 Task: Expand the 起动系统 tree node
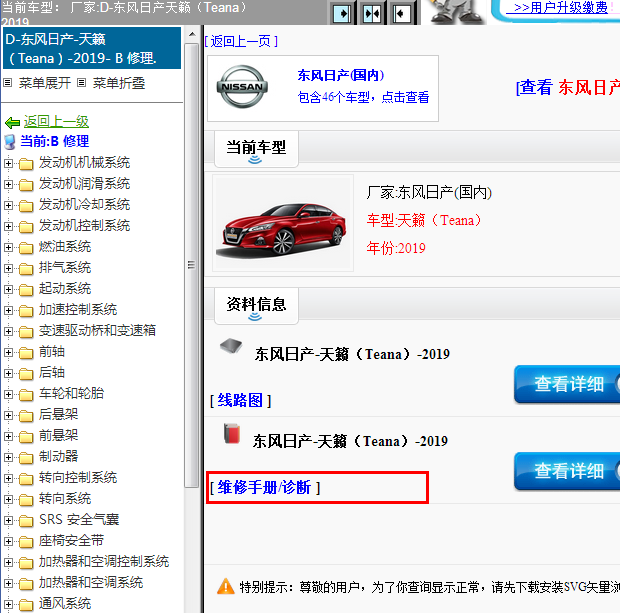point(8,289)
